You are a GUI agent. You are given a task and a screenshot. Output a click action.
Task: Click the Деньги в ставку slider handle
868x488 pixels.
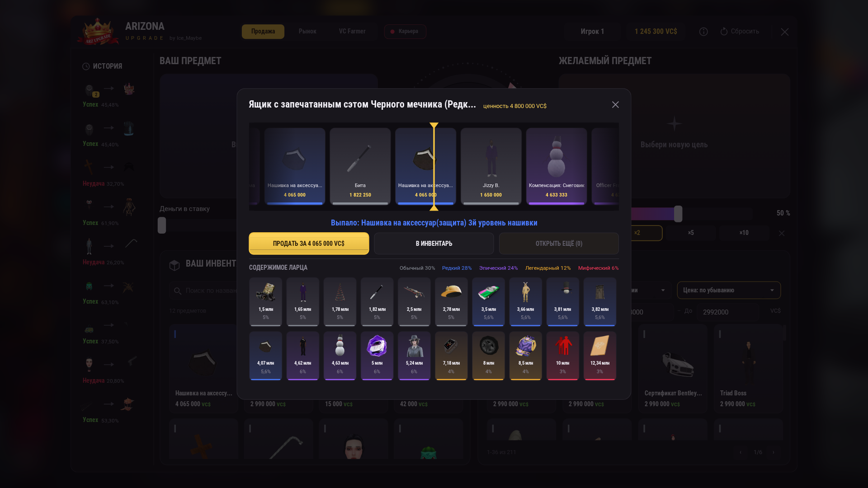tap(162, 225)
